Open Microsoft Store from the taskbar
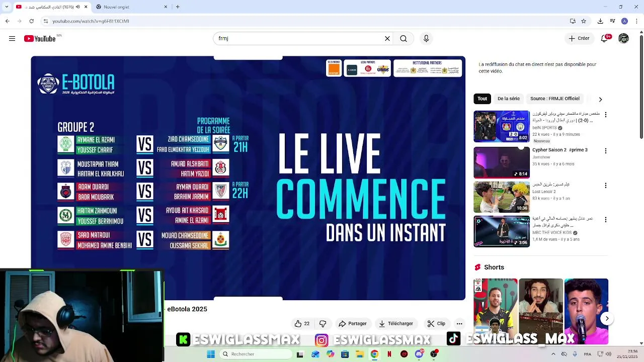This screenshot has width=644, height=362. [345, 354]
